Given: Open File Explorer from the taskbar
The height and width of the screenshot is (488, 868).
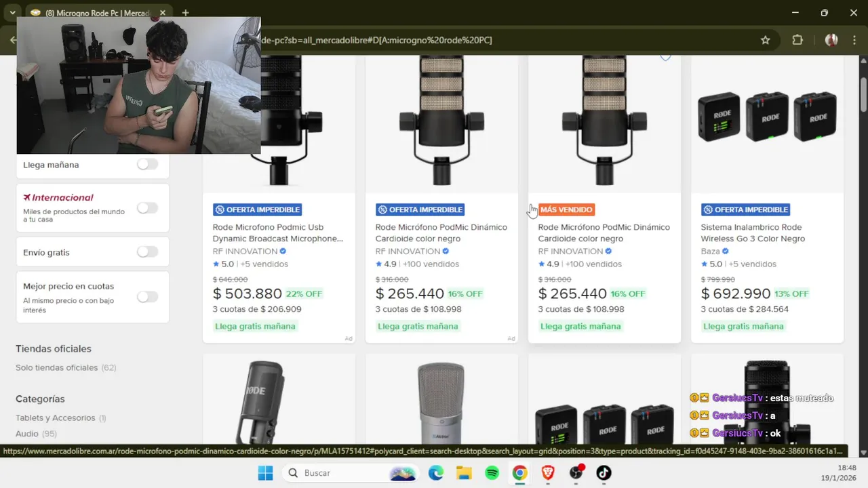Looking at the screenshot, I should 464,473.
